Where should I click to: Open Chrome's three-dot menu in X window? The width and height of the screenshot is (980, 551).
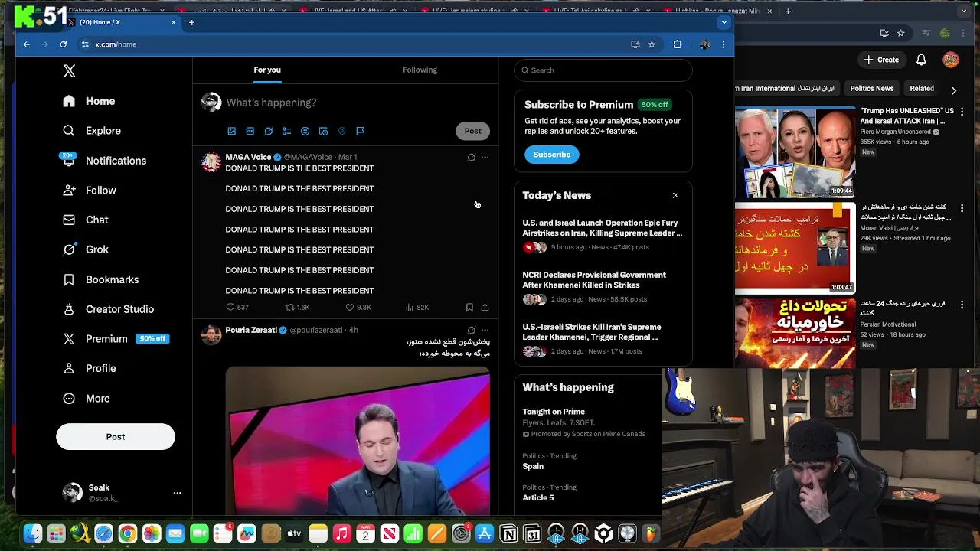click(723, 44)
